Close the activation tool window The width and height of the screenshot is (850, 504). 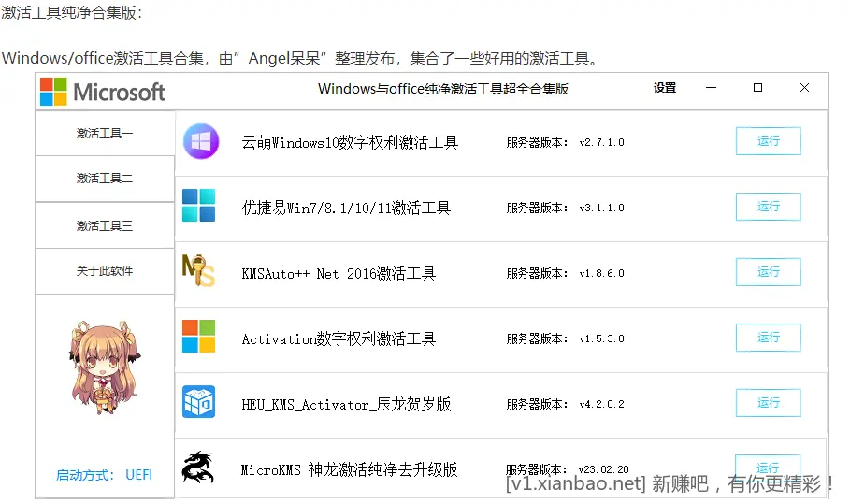click(x=804, y=88)
